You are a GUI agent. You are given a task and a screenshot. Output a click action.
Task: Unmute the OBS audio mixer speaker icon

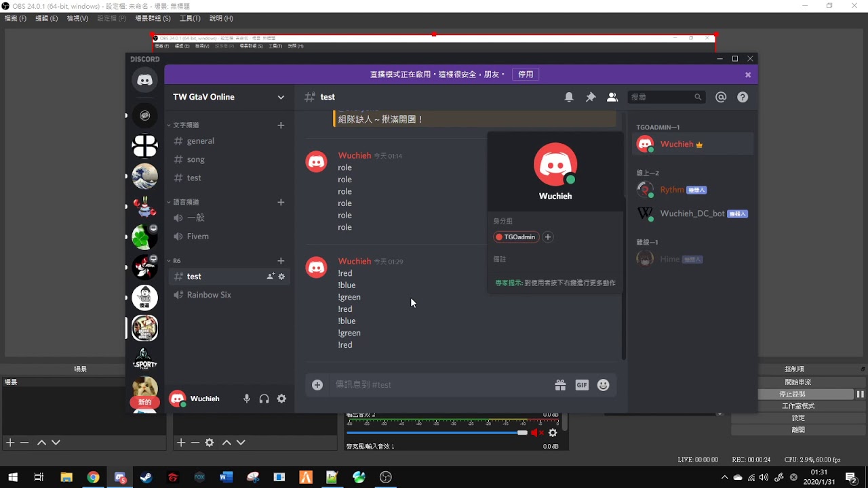tap(537, 432)
